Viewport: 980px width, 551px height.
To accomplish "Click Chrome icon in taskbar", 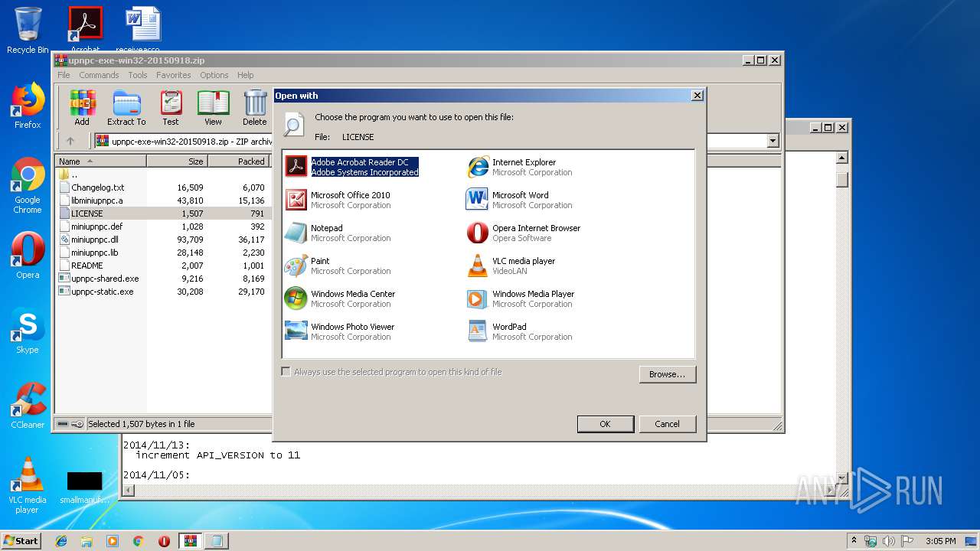I will tap(138, 541).
